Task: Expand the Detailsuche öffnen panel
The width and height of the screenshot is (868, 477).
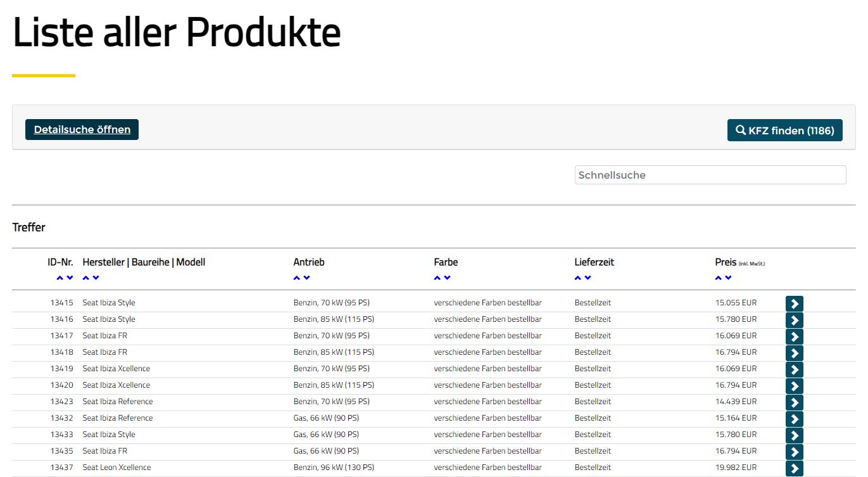Action: [x=82, y=130]
